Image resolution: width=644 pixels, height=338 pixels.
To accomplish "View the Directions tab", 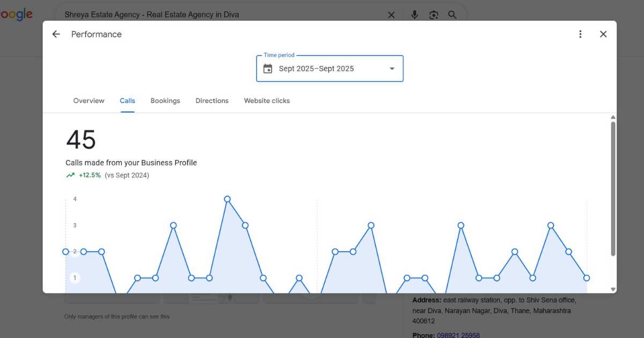I will click(x=211, y=100).
